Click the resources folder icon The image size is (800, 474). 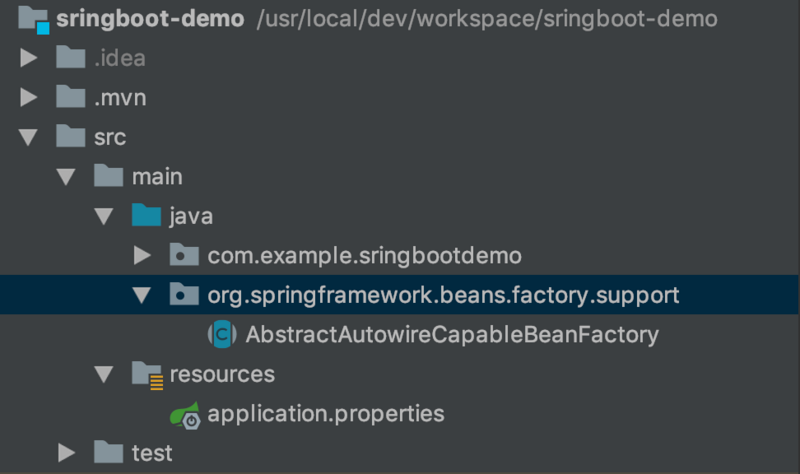[x=147, y=374]
